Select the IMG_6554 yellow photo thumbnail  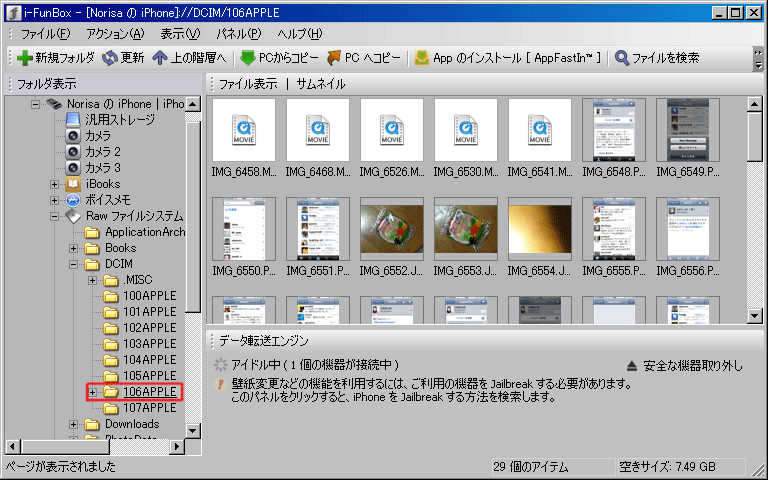point(540,229)
